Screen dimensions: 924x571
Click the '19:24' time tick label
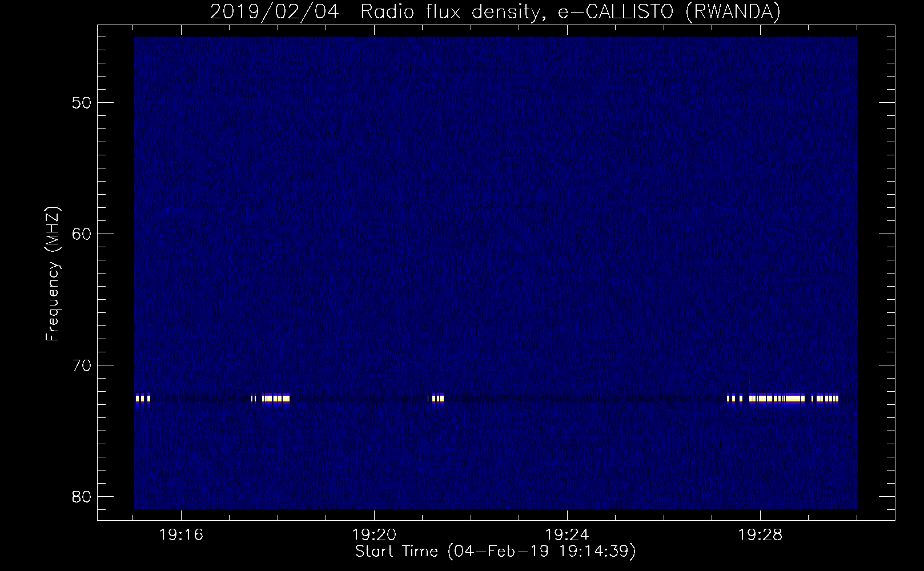click(567, 535)
